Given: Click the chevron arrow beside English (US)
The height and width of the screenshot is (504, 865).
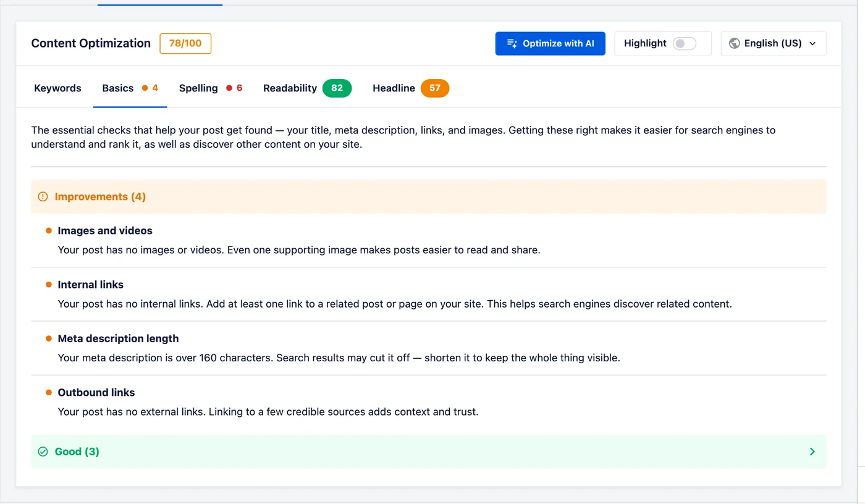Looking at the screenshot, I should tap(812, 44).
